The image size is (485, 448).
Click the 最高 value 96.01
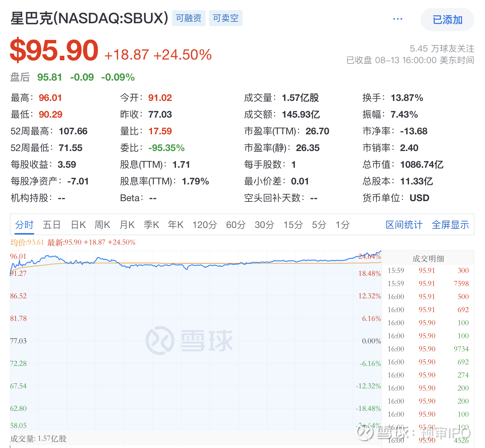(x=50, y=98)
